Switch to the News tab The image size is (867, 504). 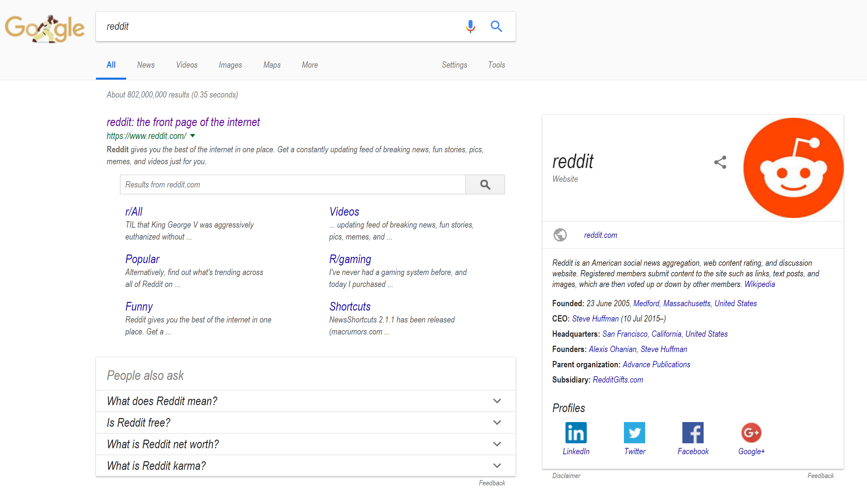145,65
